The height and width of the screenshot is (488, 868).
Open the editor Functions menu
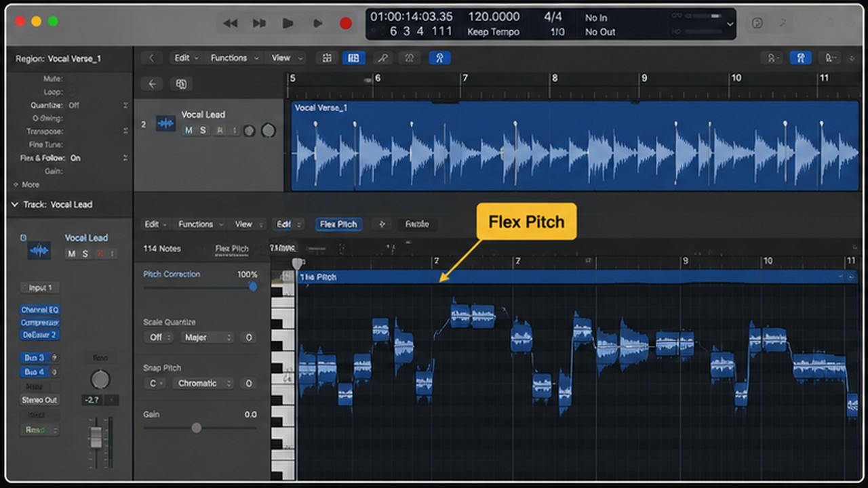(x=199, y=224)
